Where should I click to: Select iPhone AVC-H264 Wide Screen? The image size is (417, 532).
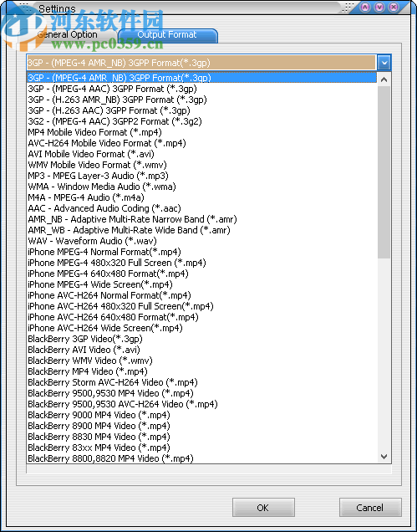[201, 328]
